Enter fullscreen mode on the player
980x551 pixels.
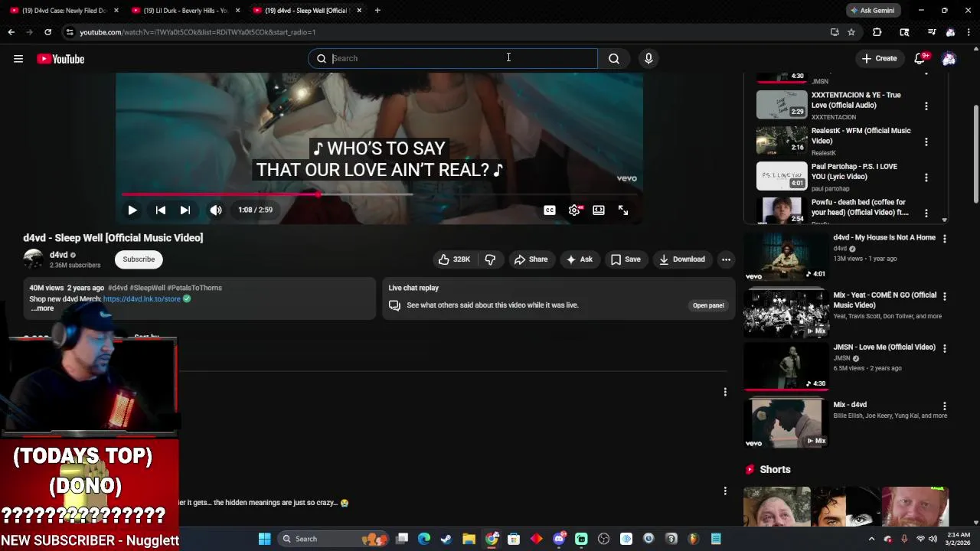(623, 210)
